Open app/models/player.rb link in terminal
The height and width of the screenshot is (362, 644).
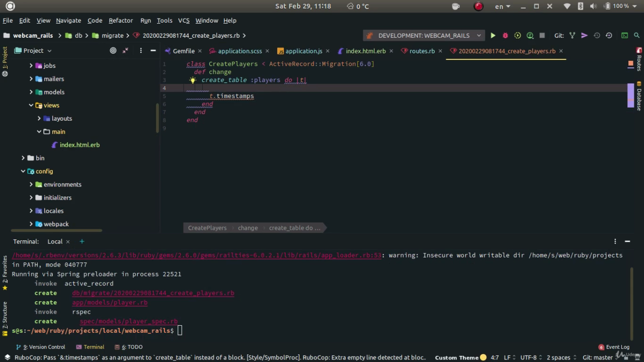coord(110,303)
